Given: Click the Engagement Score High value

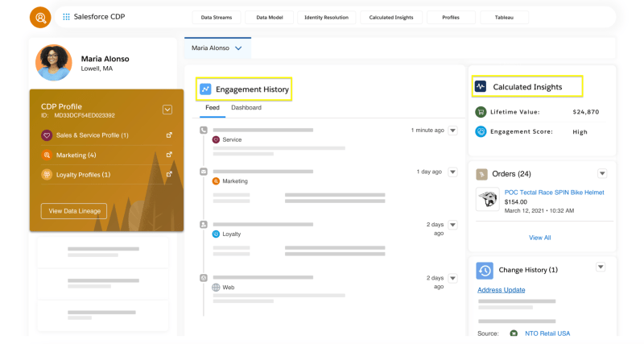Looking at the screenshot, I should [x=580, y=132].
